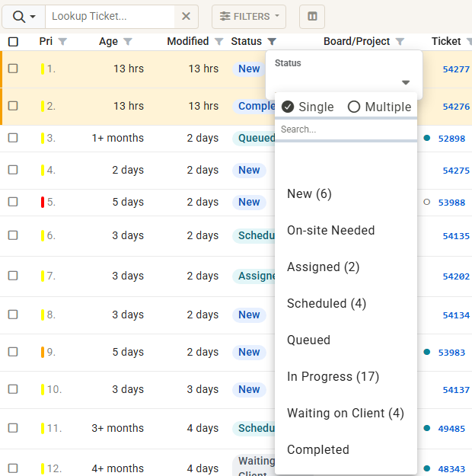Open the FILTERS menu
This screenshot has height=476, width=472.
pyautogui.click(x=249, y=17)
